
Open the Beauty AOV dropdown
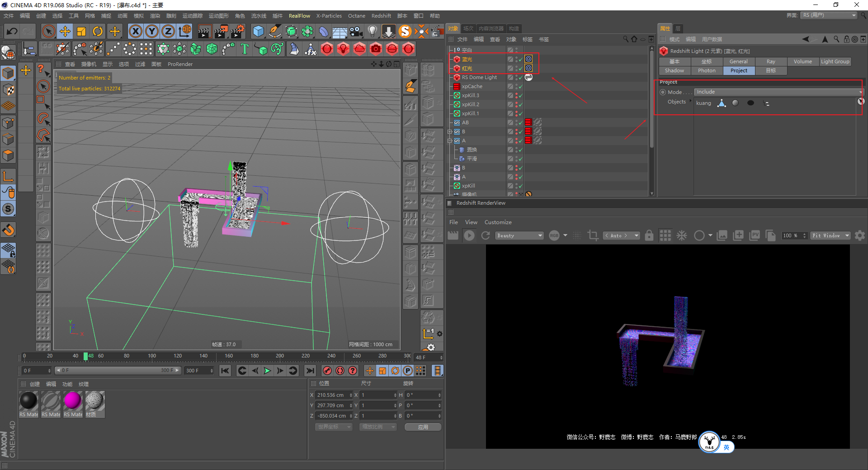(519, 235)
